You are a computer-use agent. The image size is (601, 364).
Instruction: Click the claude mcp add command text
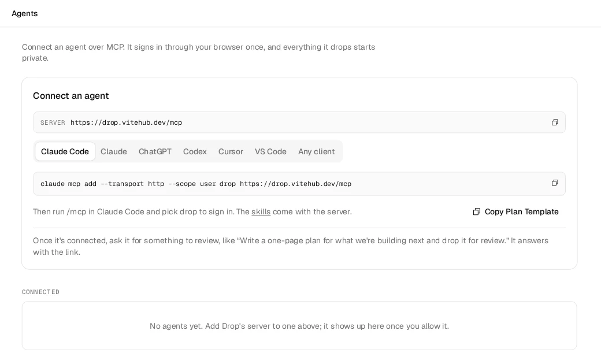pos(196,184)
